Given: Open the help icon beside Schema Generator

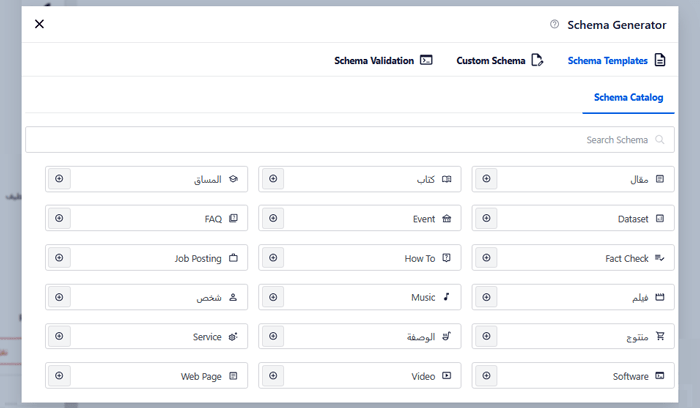Looking at the screenshot, I should point(554,25).
